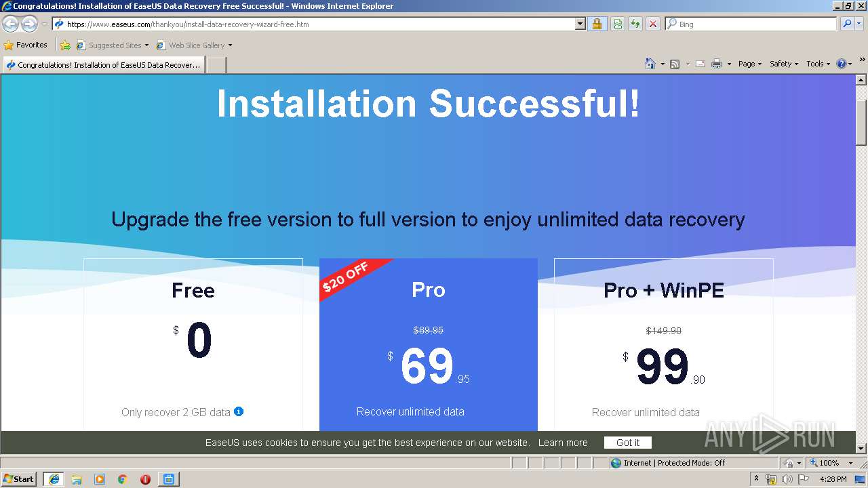The height and width of the screenshot is (488, 868).
Task: Click the RSS Feeds icon
Action: [675, 64]
